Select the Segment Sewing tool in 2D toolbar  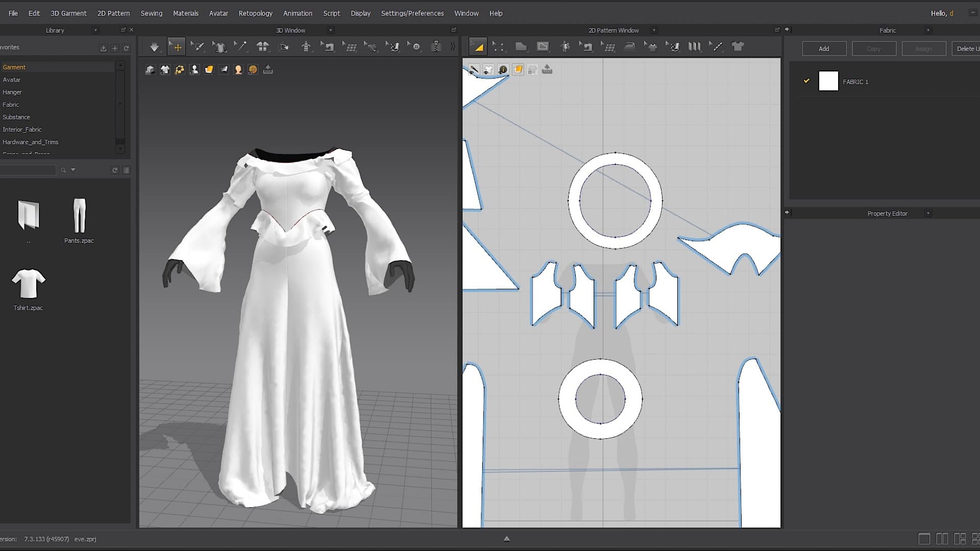tap(586, 47)
